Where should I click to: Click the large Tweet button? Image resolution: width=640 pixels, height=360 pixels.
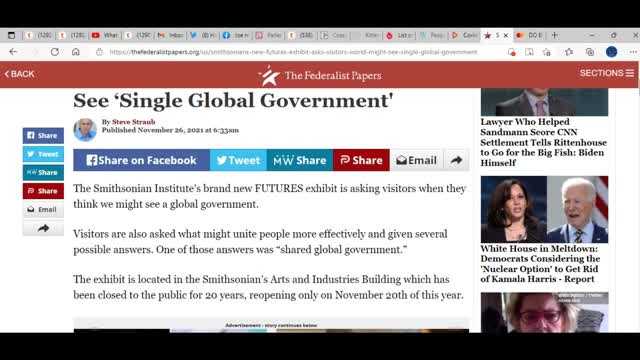tap(238, 160)
